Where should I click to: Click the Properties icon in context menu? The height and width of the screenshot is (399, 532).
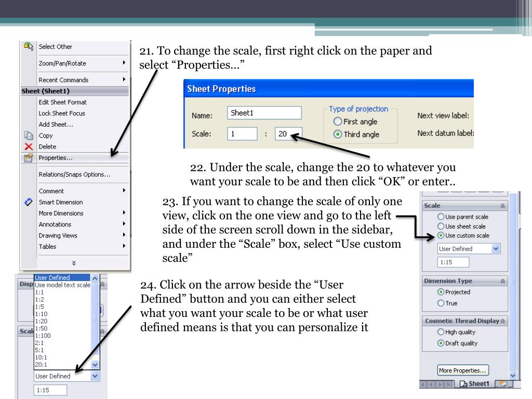point(28,158)
